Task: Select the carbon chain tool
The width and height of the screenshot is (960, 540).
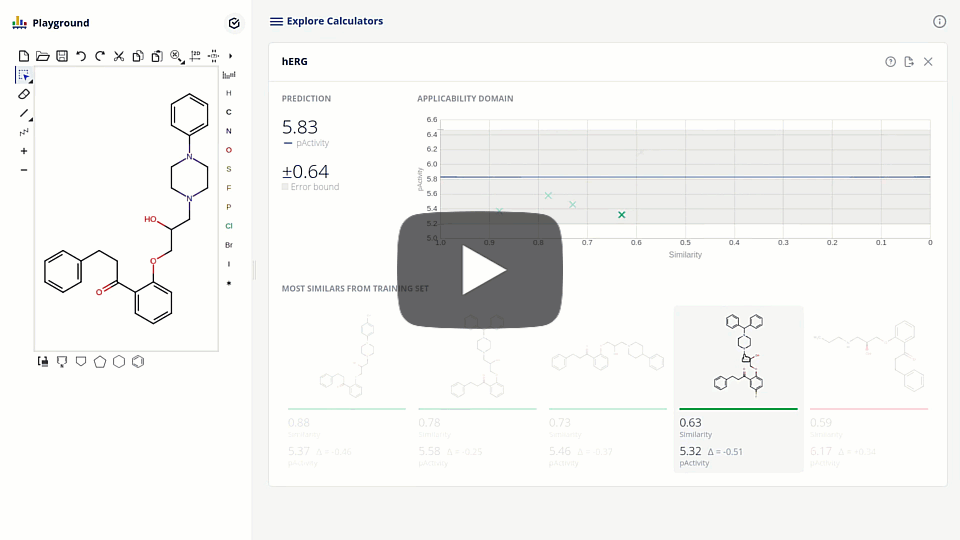Action: (24, 132)
